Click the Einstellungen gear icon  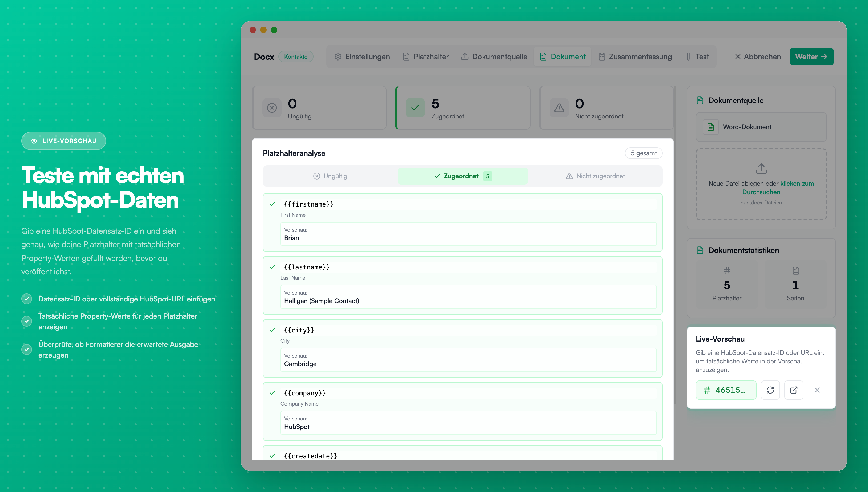coord(338,57)
